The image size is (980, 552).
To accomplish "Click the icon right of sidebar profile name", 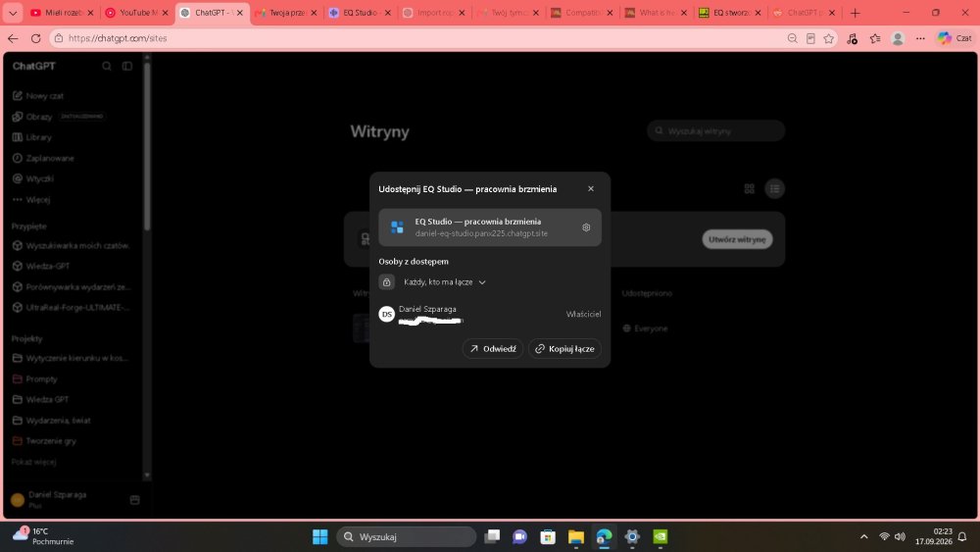I will pos(134,499).
